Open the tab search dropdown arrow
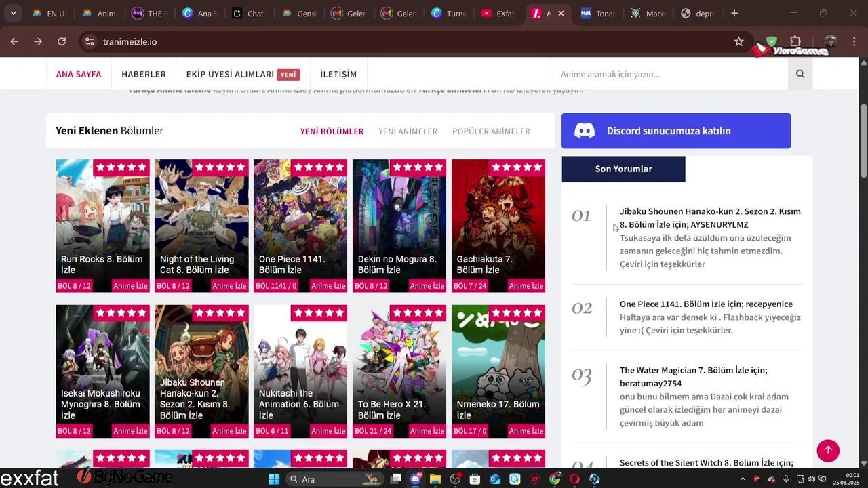Screen dimensions: 868x488 13,13
